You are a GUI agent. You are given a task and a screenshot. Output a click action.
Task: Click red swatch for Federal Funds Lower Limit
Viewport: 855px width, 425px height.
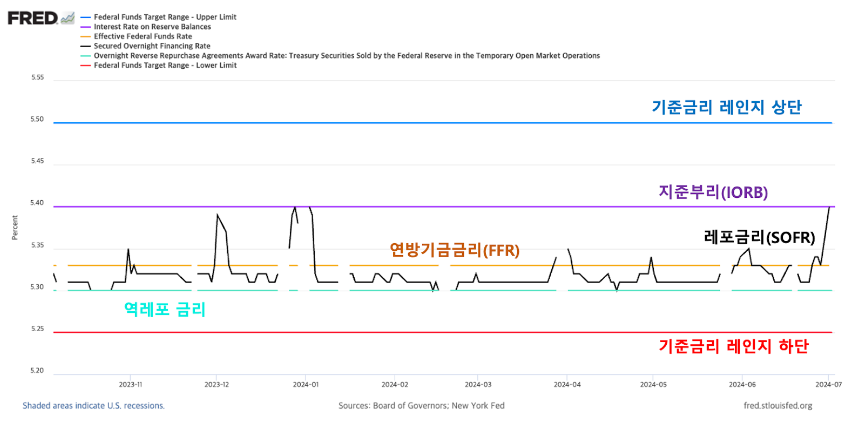coord(85,65)
